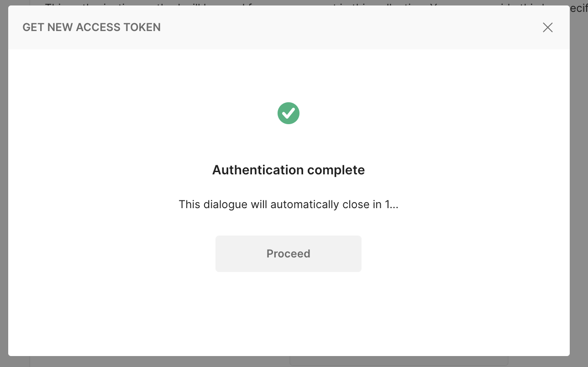The height and width of the screenshot is (367, 588).
Task: Select the circular authentication success badge
Action: pos(288,113)
